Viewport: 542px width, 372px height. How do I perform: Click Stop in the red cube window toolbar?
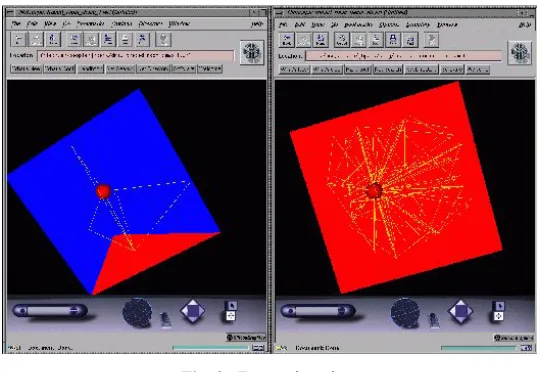(x=431, y=40)
